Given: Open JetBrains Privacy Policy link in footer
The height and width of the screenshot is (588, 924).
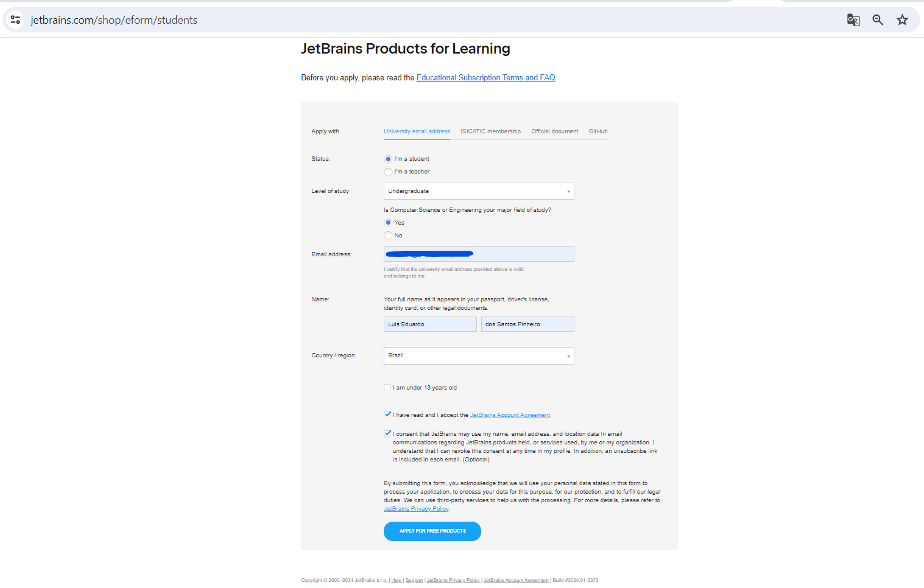Looking at the screenshot, I should [x=453, y=580].
